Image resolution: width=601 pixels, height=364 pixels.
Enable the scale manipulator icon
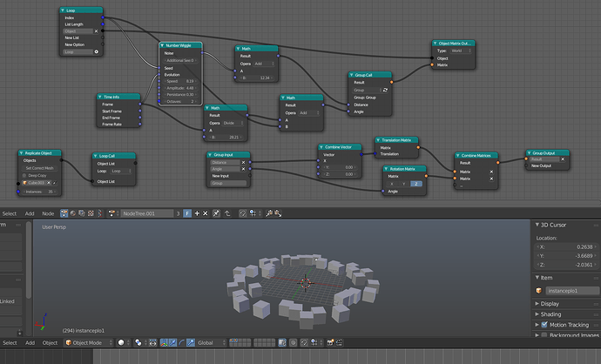point(191,342)
